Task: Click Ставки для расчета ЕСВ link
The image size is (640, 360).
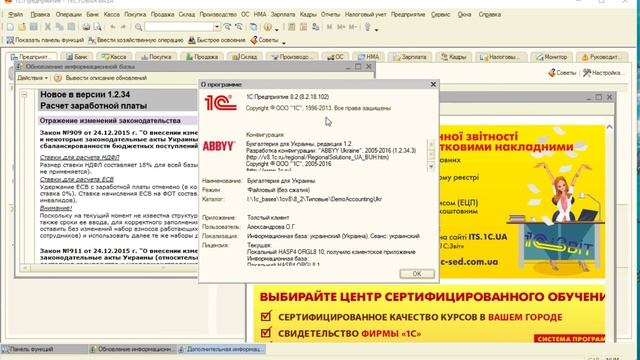Action: pos(77,180)
